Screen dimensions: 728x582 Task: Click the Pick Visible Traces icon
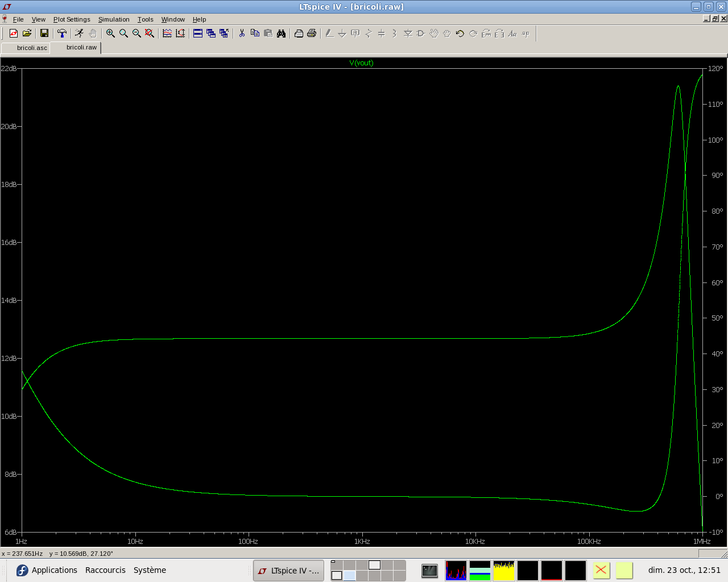[167, 34]
